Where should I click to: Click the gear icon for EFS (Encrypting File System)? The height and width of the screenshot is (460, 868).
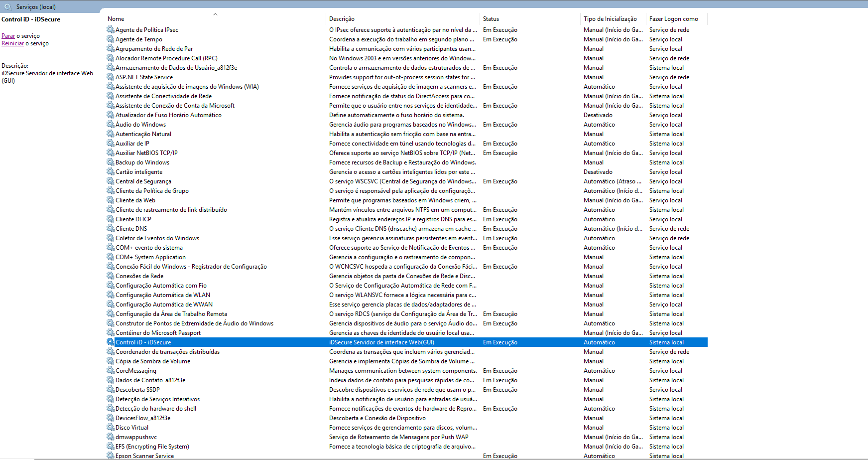coord(110,447)
